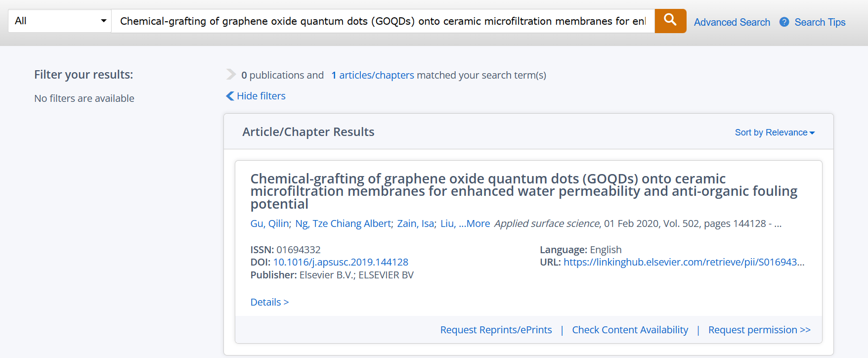Open the DOI 10.1016/j.apsusc.2019.144128 link
Image resolution: width=868 pixels, height=358 pixels.
point(341,262)
